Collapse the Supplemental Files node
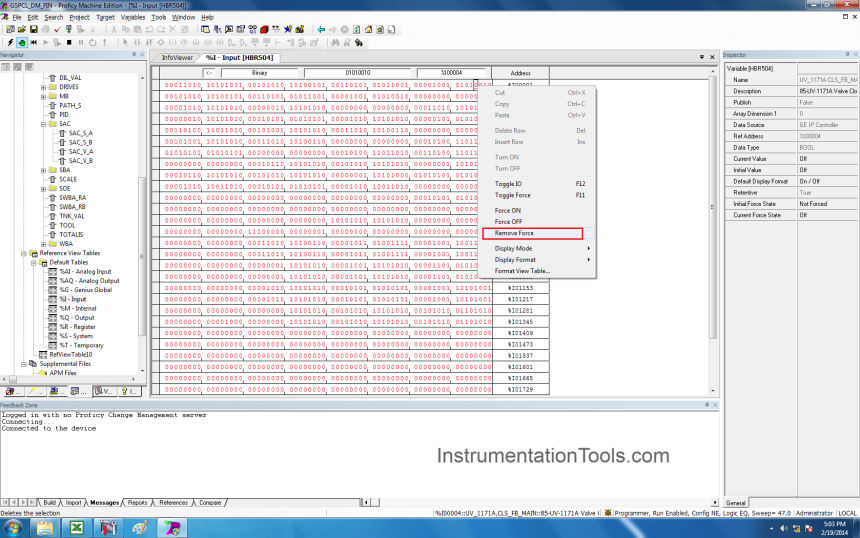The height and width of the screenshot is (538, 860). [x=24, y=364]
